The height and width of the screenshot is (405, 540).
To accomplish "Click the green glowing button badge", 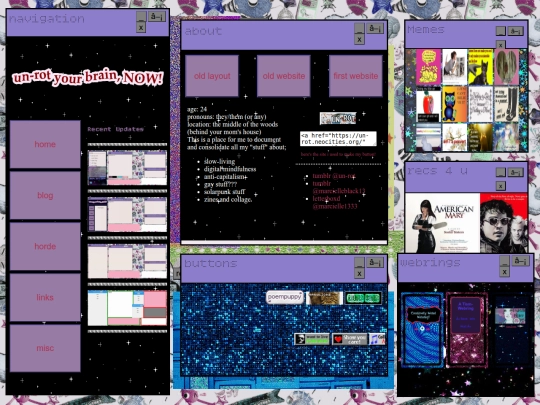I will pos(363,298).
